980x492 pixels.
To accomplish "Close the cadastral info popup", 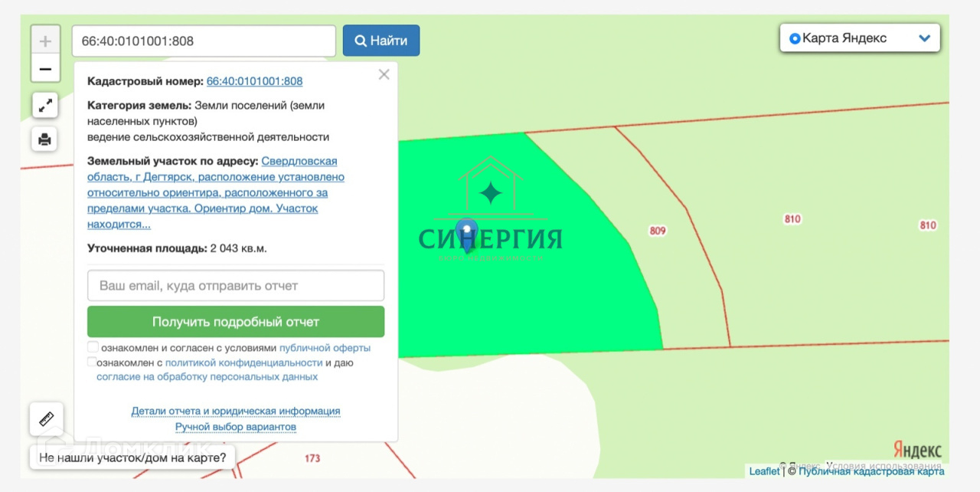I will click(384, 74).
